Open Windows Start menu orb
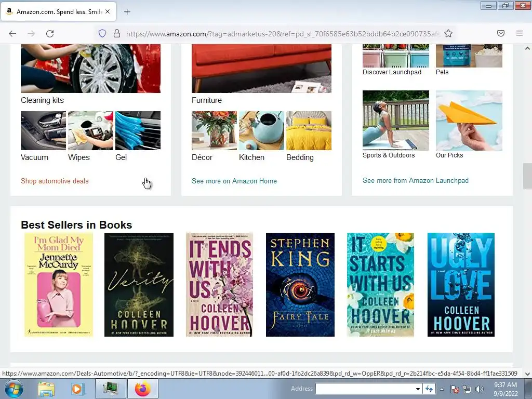532x399 pixels. (x=14, y=389)
